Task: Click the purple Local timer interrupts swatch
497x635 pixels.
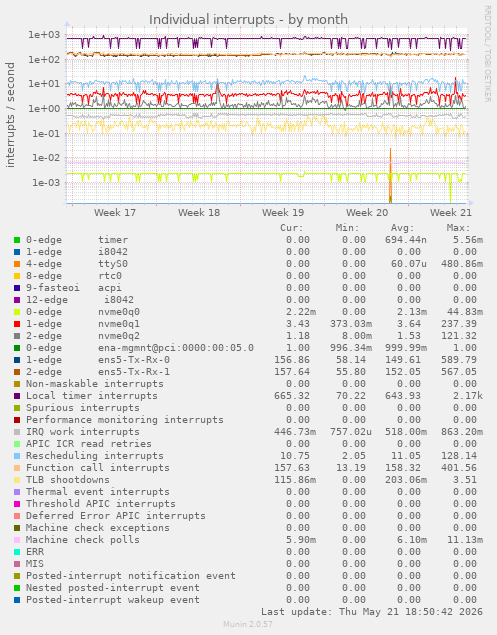Action: click(17, 396)
